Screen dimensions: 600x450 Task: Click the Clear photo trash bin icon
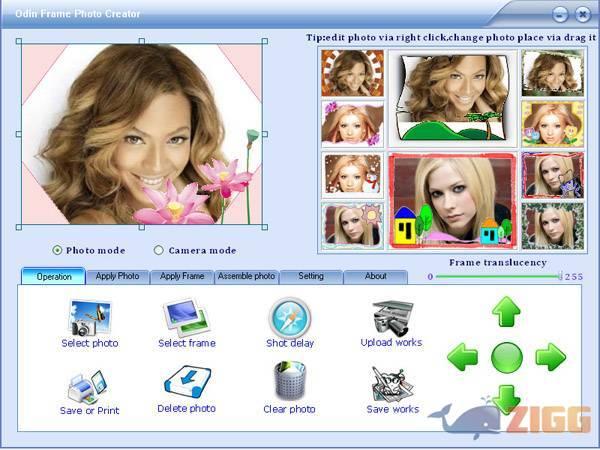[290, 381]
